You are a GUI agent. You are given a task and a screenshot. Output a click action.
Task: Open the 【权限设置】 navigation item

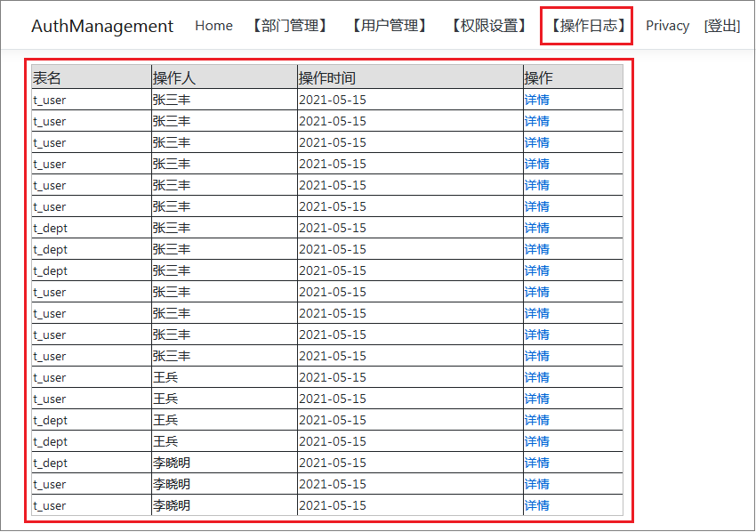489,26
